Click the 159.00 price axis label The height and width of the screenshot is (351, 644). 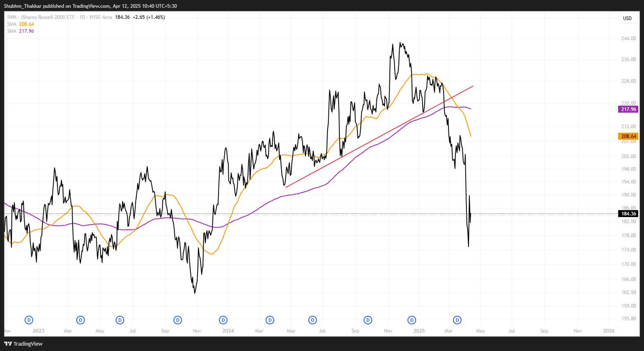point(628,306)
